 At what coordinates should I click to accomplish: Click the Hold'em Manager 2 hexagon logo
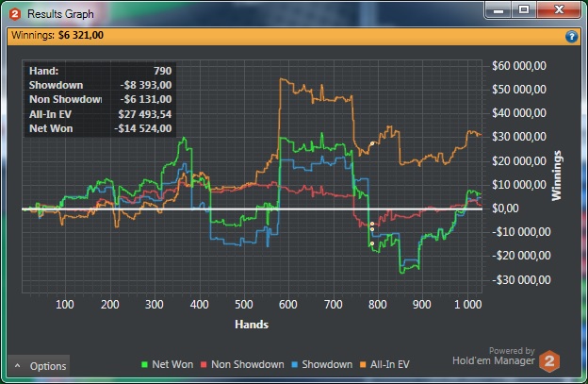[x=549, y=361]
